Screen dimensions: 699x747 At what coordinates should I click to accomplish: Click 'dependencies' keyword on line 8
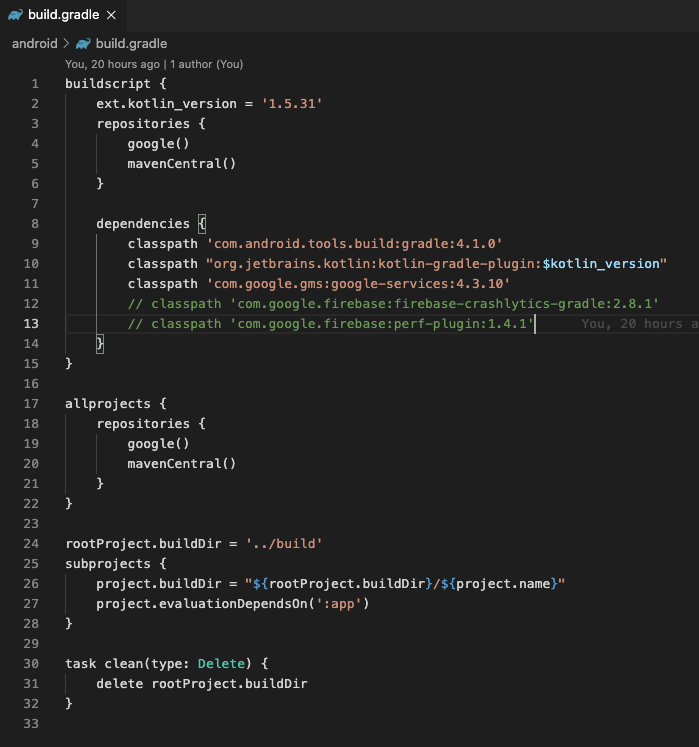(x=143, y=224)
